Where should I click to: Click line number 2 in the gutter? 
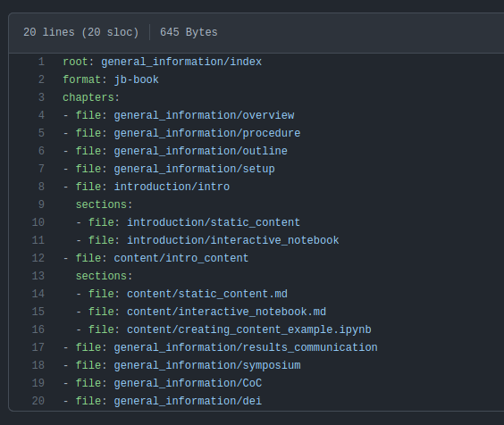pyautogui.click(x=41, y=79)
